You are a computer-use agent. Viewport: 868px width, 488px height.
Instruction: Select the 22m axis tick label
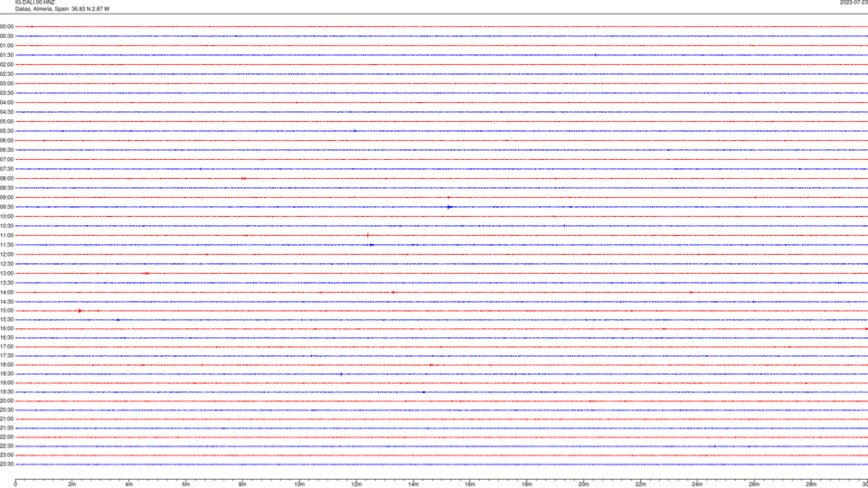tap(640, 484)
